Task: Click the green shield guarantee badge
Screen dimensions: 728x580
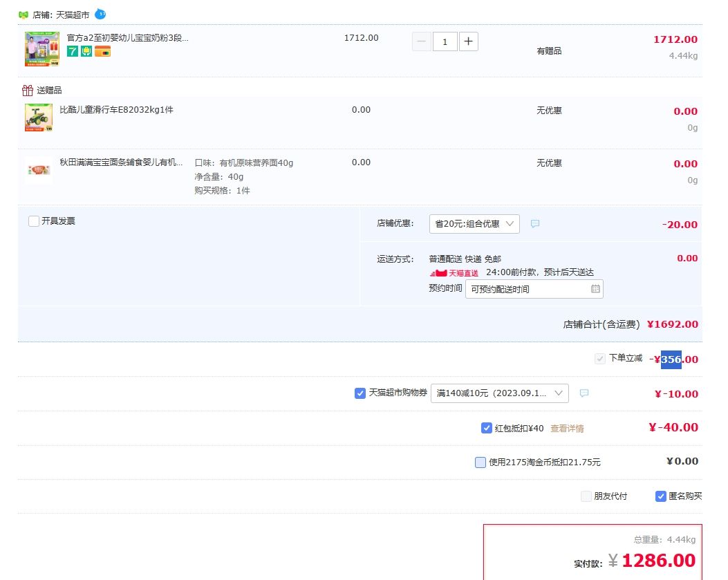Action: (86, 51)
